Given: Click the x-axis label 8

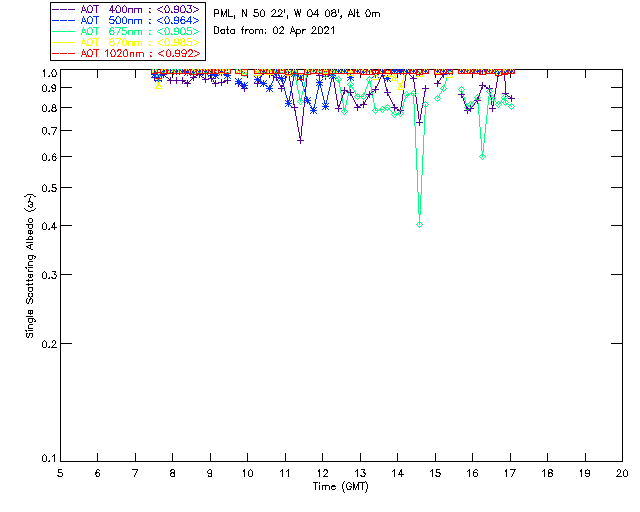Looking at the screenshot, I should point(173,473).
